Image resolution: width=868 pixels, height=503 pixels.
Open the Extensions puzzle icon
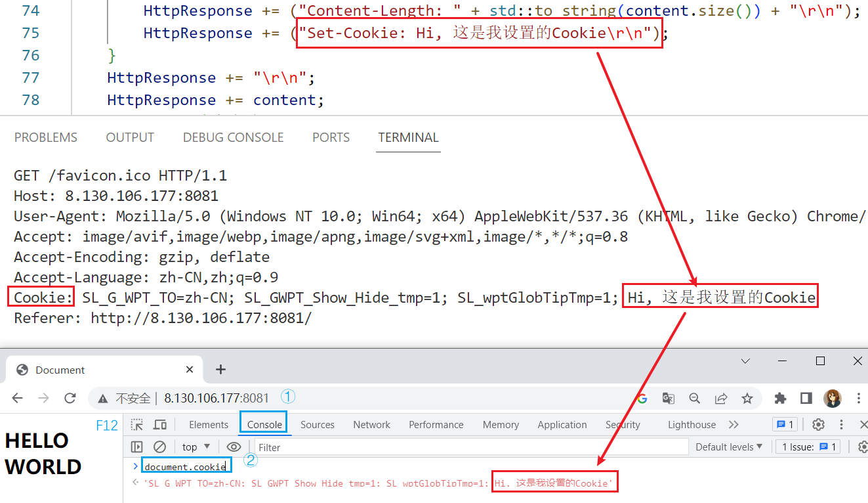(780, 398)
